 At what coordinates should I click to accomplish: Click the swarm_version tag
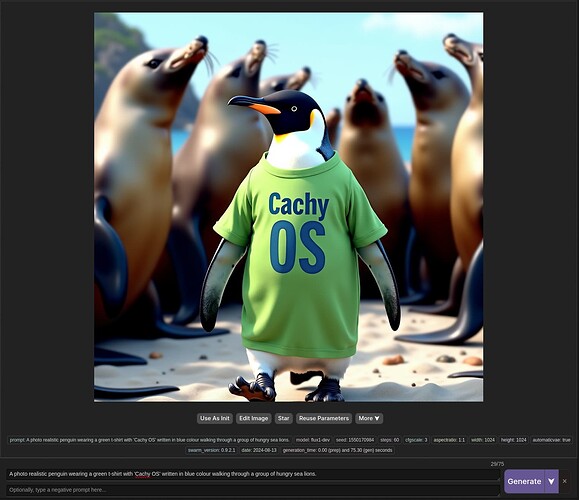211,451
